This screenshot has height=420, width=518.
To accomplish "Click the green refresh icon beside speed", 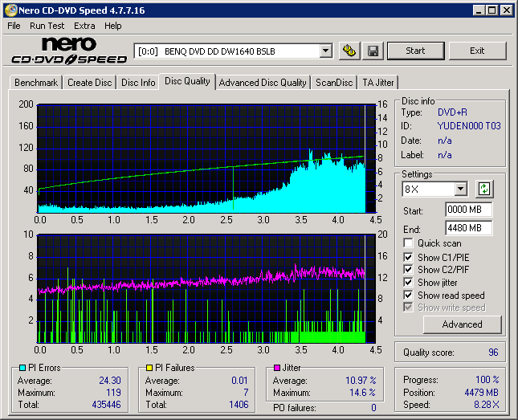I will 483,190.
